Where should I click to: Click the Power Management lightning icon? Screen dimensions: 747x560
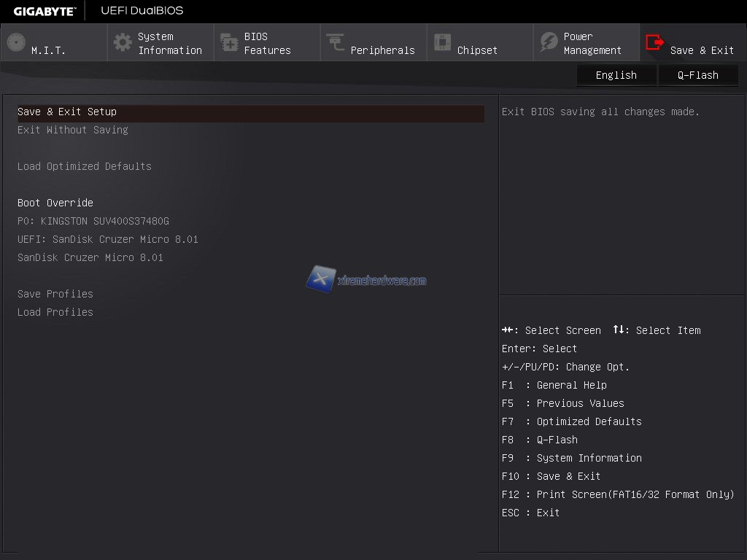coord(549,42)
